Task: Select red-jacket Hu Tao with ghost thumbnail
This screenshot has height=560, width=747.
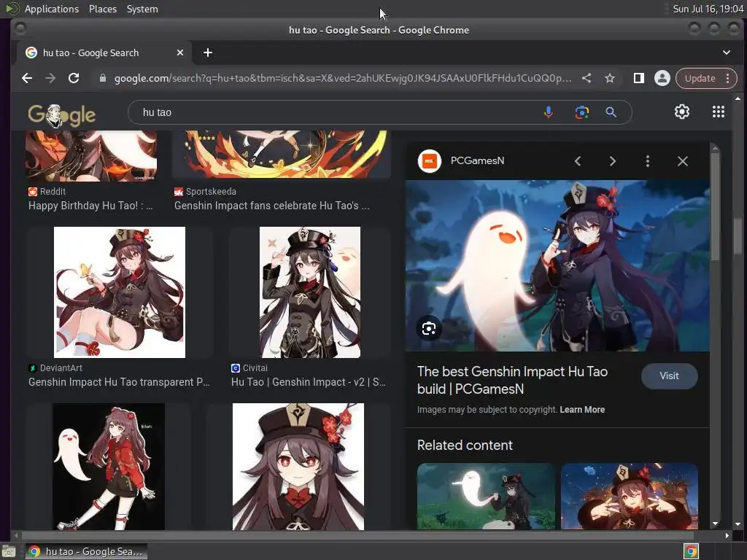Action: [109, 467]
